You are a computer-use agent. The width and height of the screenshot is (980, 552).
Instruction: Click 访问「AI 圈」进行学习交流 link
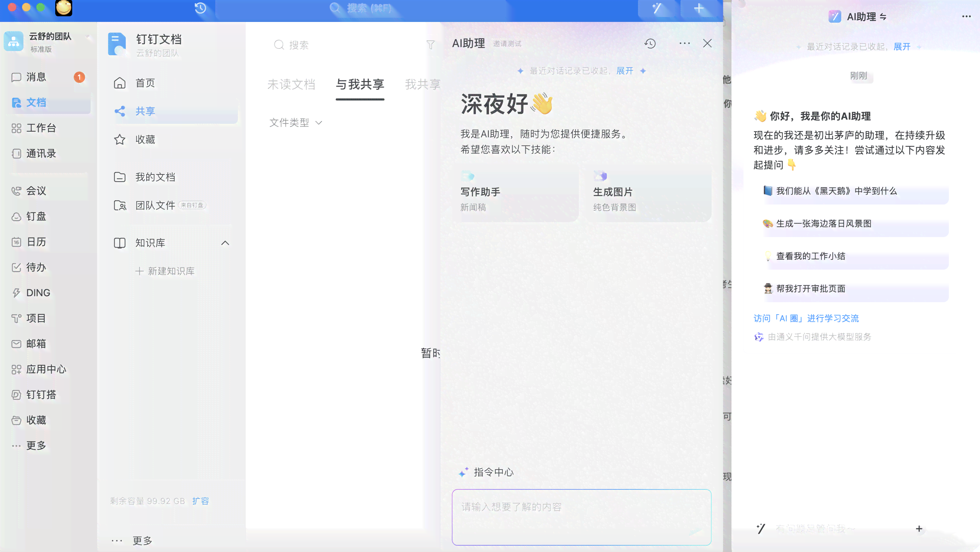pyautogui.click(x=806, y=318)
